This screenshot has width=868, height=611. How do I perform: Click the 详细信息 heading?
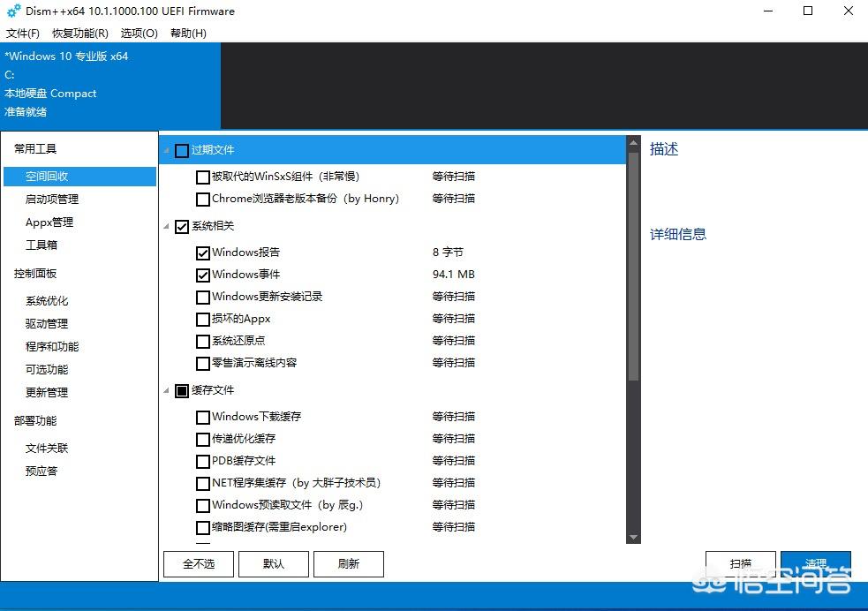(x=678, y=234)
